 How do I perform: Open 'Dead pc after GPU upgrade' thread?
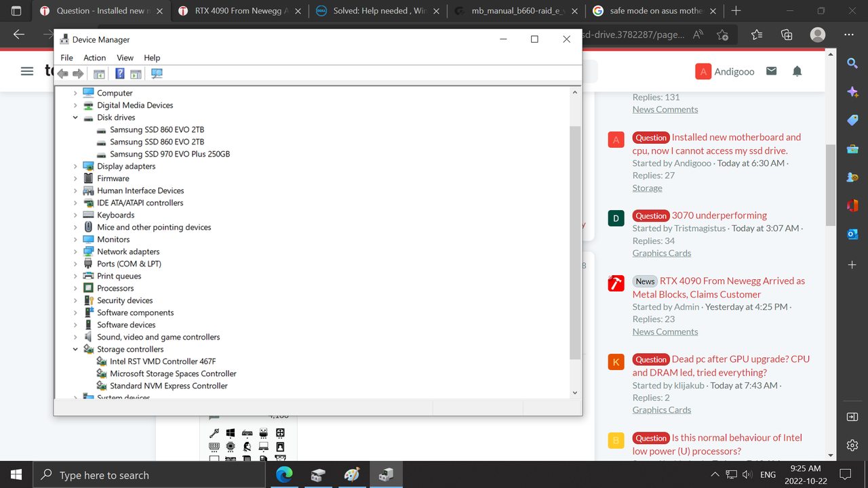[722, 366]
